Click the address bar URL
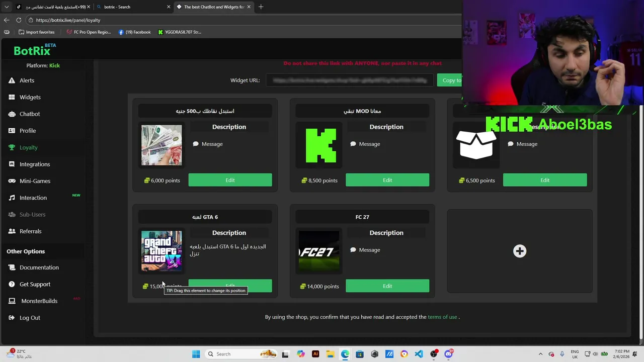This screenshot has width=644, height=362. pos(68,20)
